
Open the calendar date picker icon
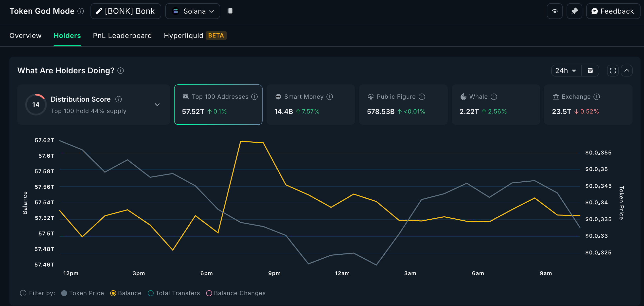click(x=590, y=71)
